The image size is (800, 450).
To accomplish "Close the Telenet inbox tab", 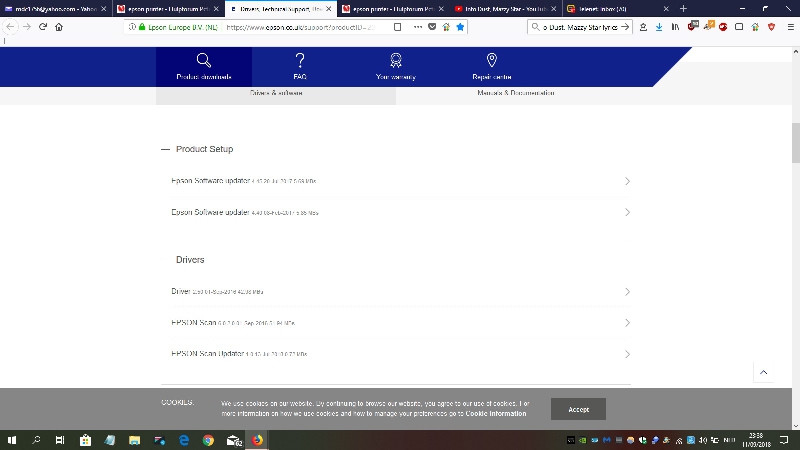I will coord(666,9).
